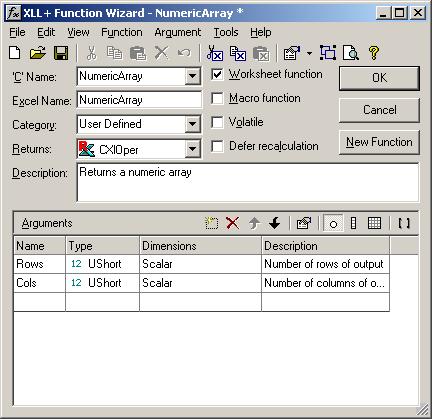432x419 pixels.
Task: Enable the Macro function checkbox
Action: pyautogui.click(x=217, y=98)
